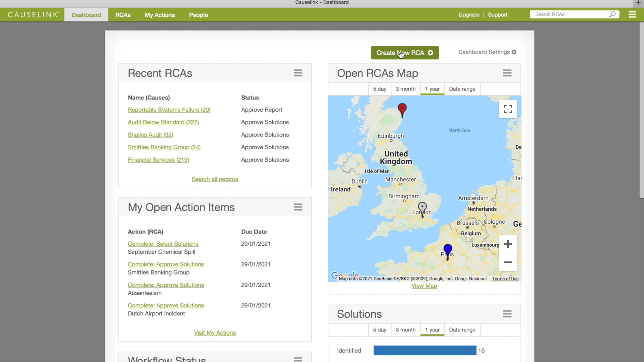The height and width of the screenshot is (362, 644).
Task: Open the main hamburger menu in header
Action: click(x=632, y=14)
